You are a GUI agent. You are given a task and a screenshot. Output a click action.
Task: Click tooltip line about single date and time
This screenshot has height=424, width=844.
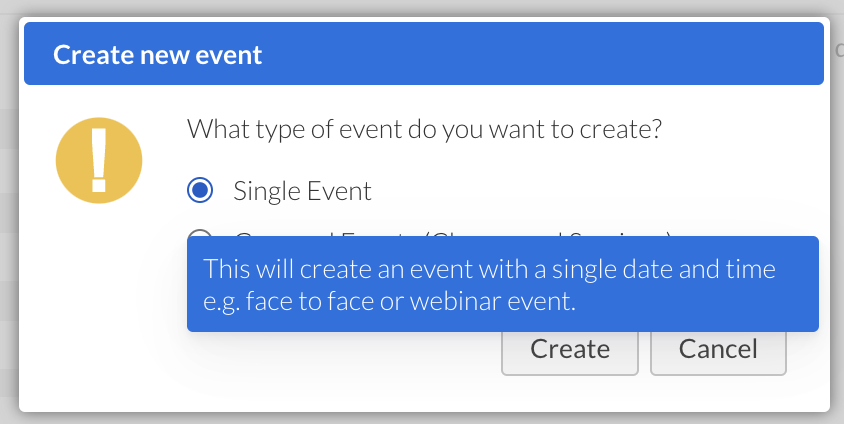point(489,269)
